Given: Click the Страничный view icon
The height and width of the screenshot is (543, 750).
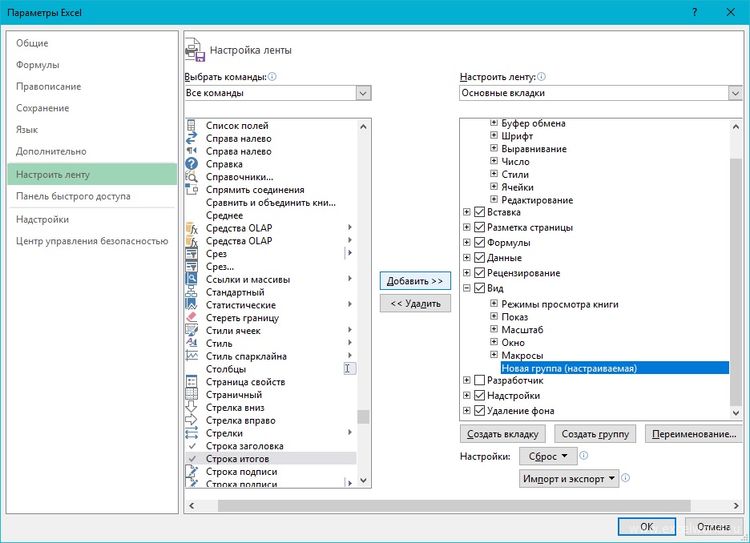Looking at the screenshot, I should [x=191, y=395].
